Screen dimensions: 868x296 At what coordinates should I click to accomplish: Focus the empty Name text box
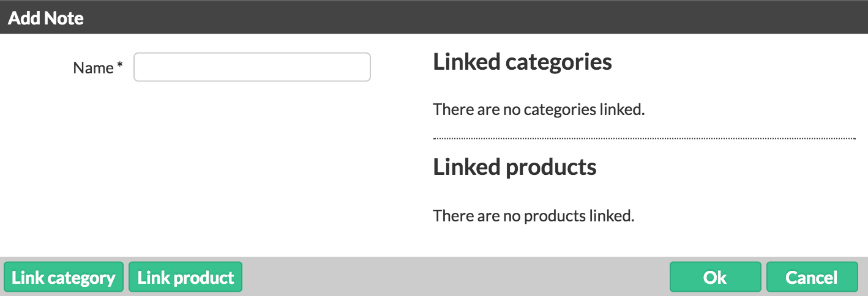point(252,67)
